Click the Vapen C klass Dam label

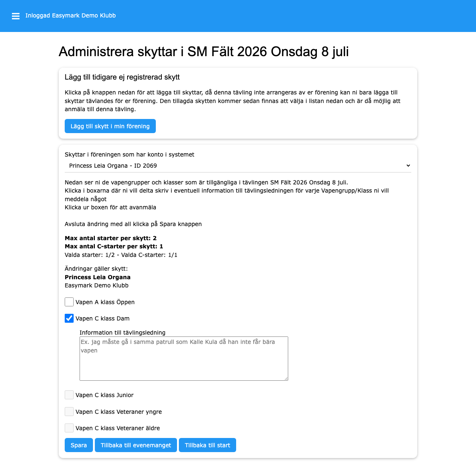pos(102,319)
